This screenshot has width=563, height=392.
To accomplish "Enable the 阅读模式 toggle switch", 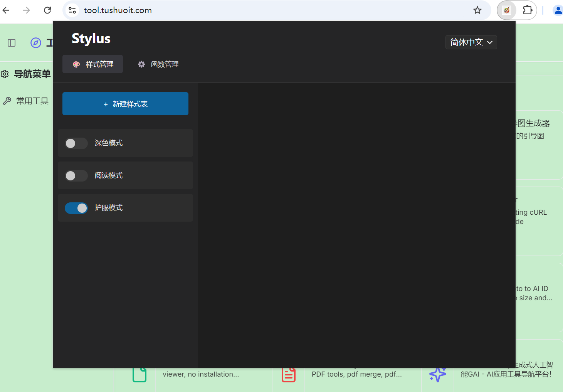I will [76, 176].
